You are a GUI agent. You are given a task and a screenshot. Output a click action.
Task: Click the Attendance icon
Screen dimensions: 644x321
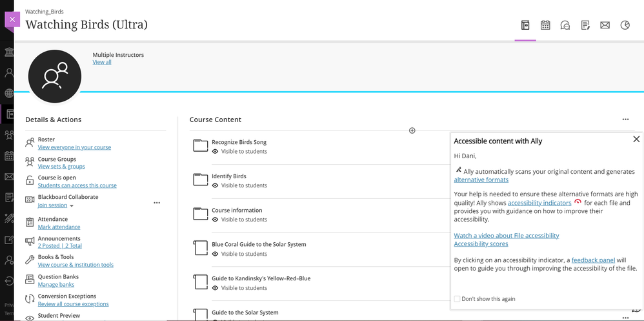click(x=30, y=222)
